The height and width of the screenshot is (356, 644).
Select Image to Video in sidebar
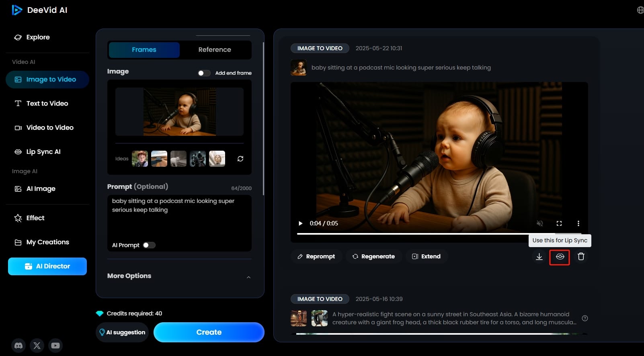pos(47,80)
